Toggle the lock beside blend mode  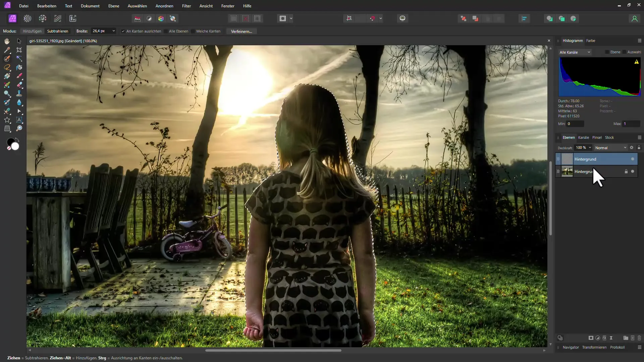click(639, 147)
